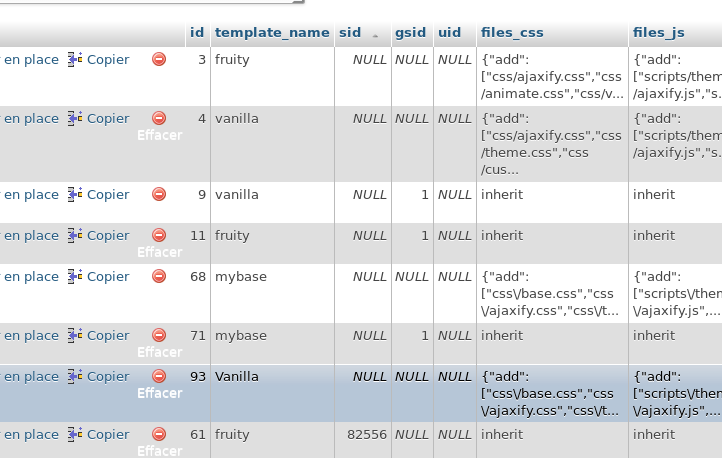Viewport: 722px width, 458px height.
Task: Click the "Effacer" link in row id 93
Action: click(160, 394)
